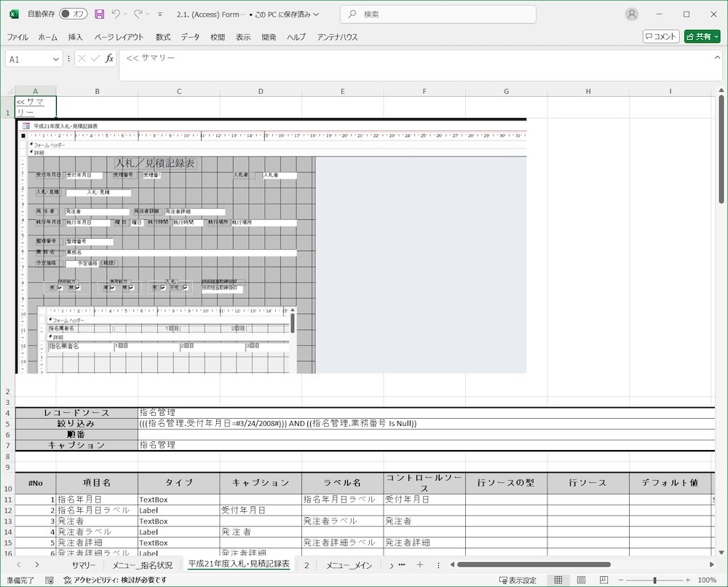Follow the << サマリー link in cell A1
728x587 pixels.
point(30,102)
